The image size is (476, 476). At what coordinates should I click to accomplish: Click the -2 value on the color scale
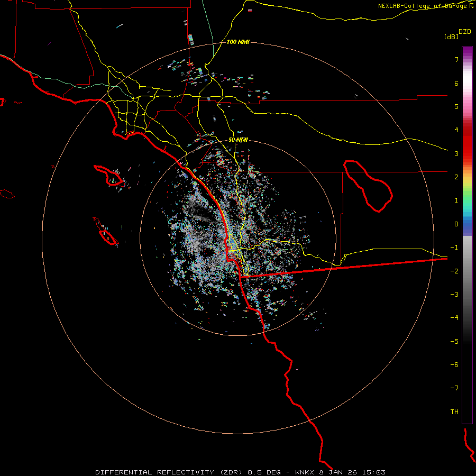(x=454, y=271)
